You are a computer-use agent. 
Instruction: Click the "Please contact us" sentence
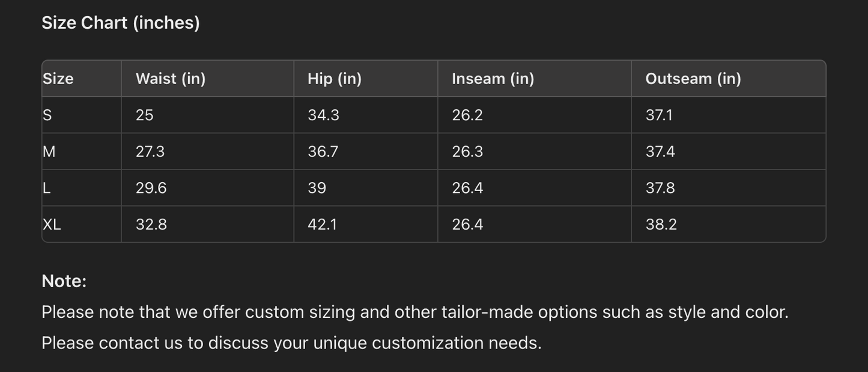tap(291, 343)
